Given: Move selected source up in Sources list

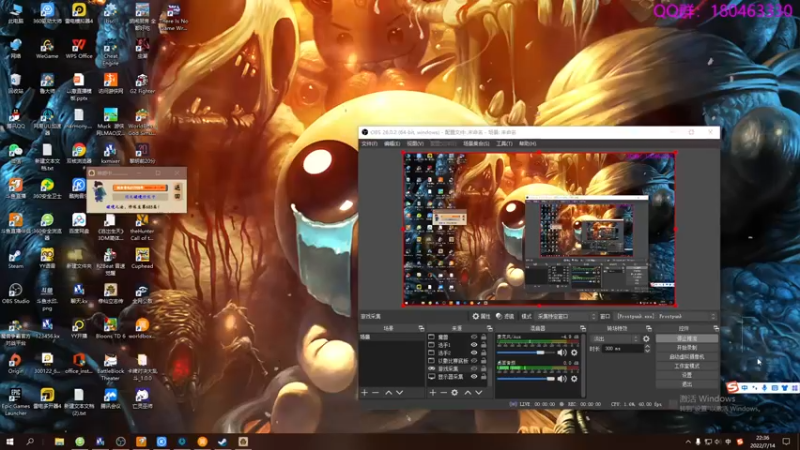Looking at the screenshot, I should coord(467,392).
